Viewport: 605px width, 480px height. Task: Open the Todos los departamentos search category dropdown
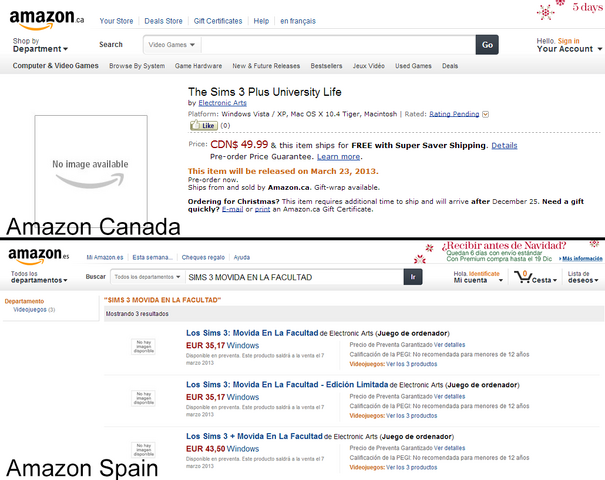tap(147, 277)
